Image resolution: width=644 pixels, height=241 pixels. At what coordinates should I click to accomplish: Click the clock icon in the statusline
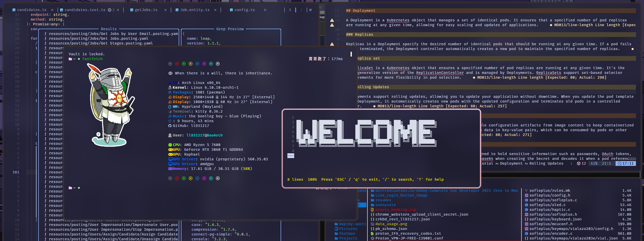[x=620, y=163]
